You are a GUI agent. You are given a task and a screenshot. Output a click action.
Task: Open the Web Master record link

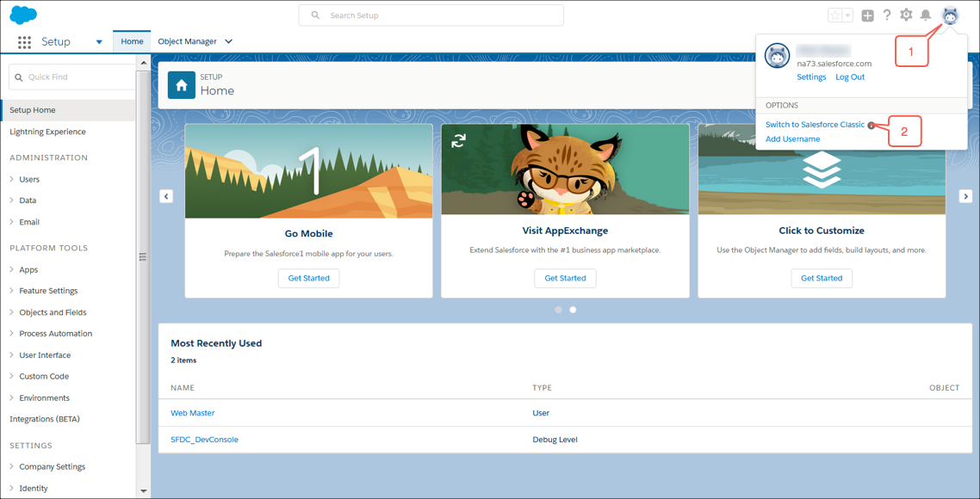pyautogui.click(x=193, y=413)
